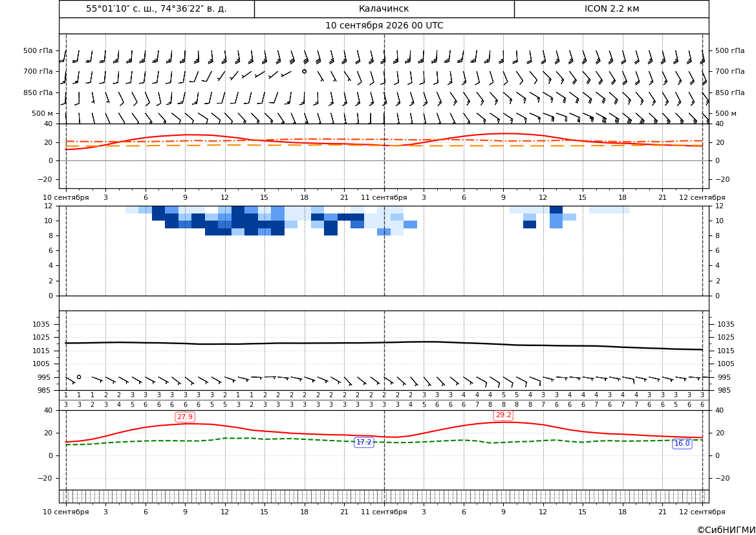The width and height of the screenshot is (756, 535).
Task: Select 11 сентября on the bottom time axis
Action: click(x=383, y=512)
